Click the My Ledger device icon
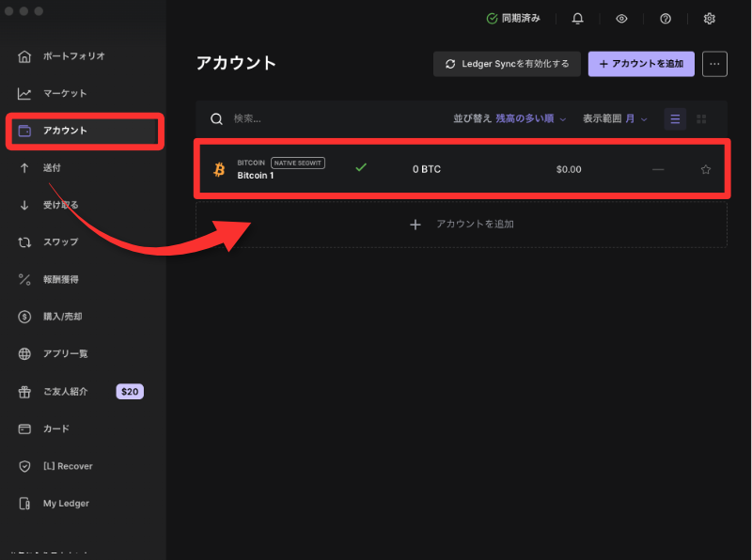The image size is (752, 560). 24,504
